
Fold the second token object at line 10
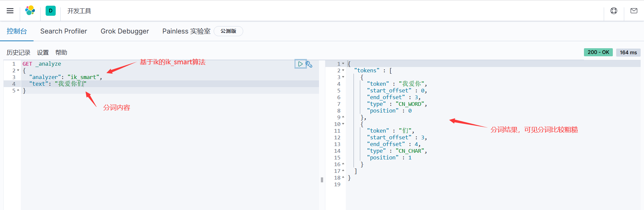343,124
